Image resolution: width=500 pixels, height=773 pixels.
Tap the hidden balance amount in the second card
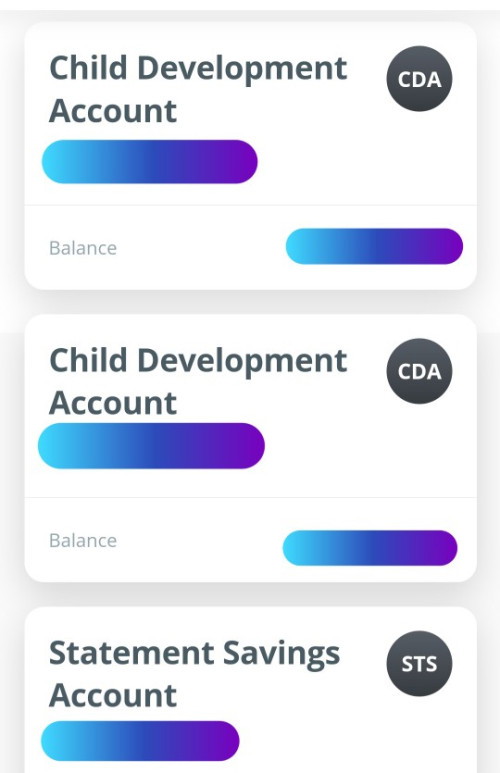[370, 548]
